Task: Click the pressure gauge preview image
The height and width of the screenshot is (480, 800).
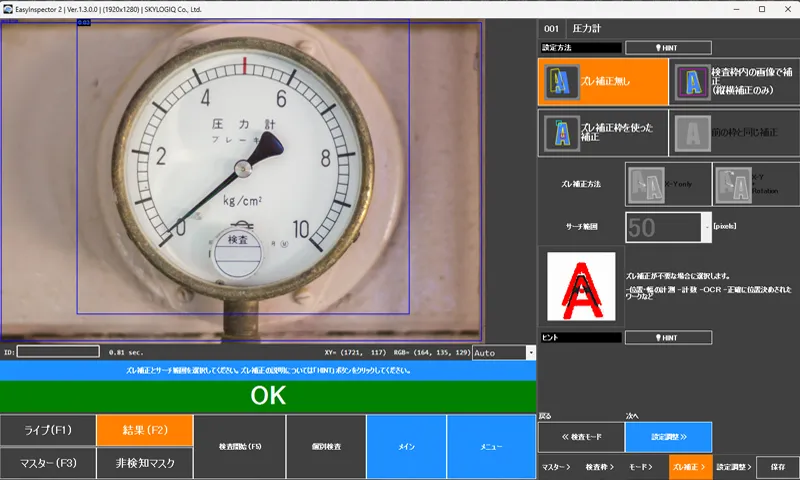Action: [240, 180]
